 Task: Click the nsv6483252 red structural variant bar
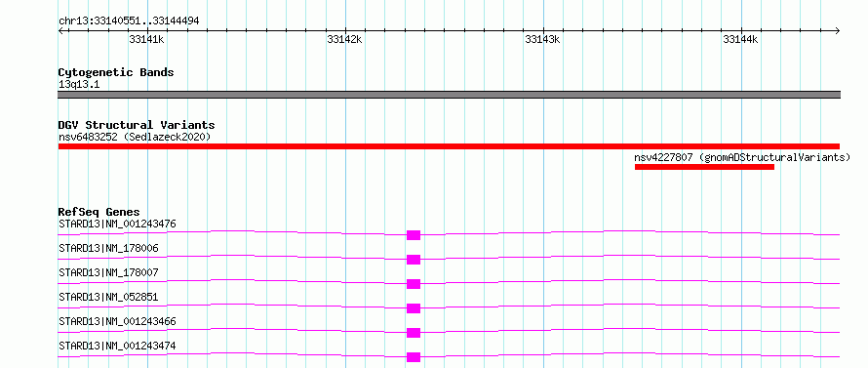click(449, 146)
